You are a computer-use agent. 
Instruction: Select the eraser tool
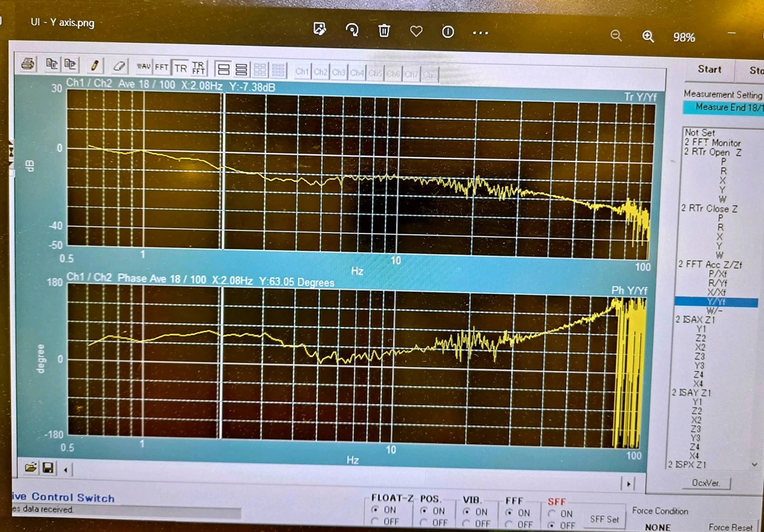119,66
